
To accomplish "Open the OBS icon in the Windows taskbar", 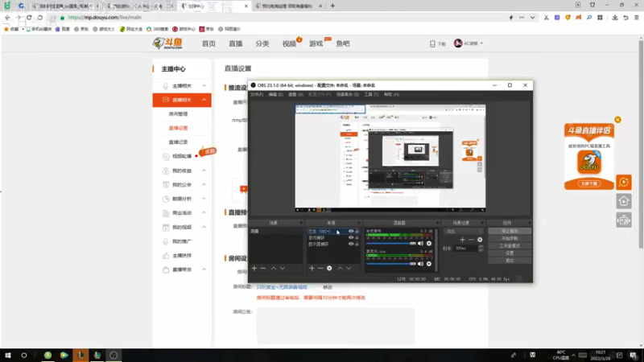I will 114,356.
